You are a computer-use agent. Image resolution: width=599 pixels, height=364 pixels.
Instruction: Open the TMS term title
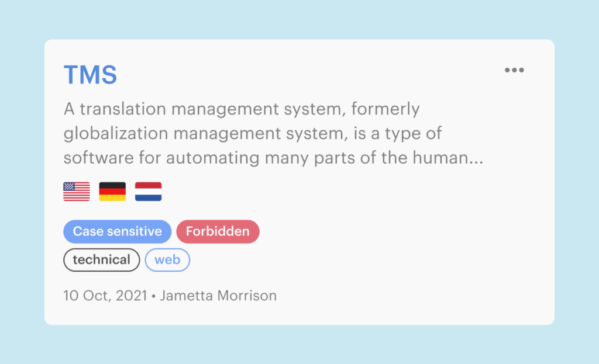point(91,74)
